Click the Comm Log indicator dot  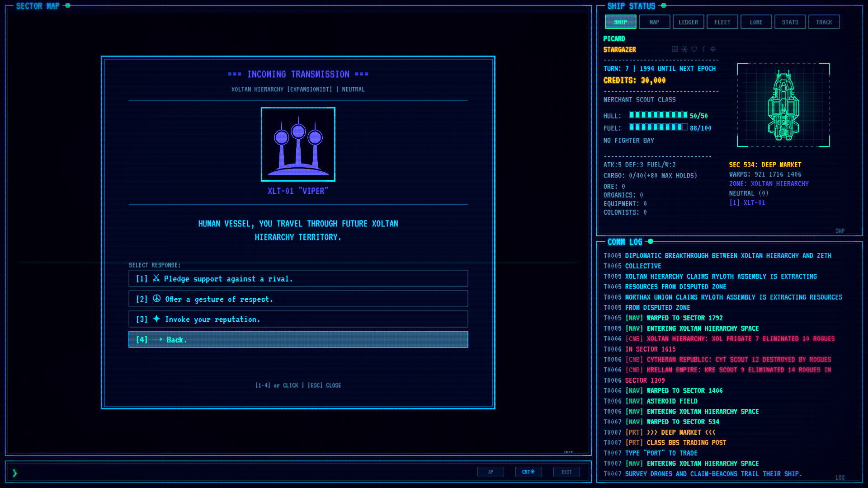pos(651,241)
